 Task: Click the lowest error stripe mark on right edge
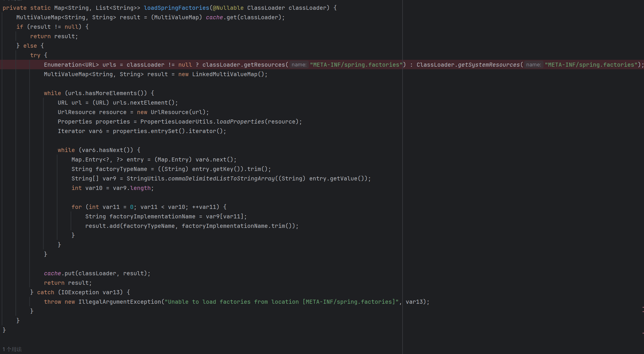click(x=643, y=333)
